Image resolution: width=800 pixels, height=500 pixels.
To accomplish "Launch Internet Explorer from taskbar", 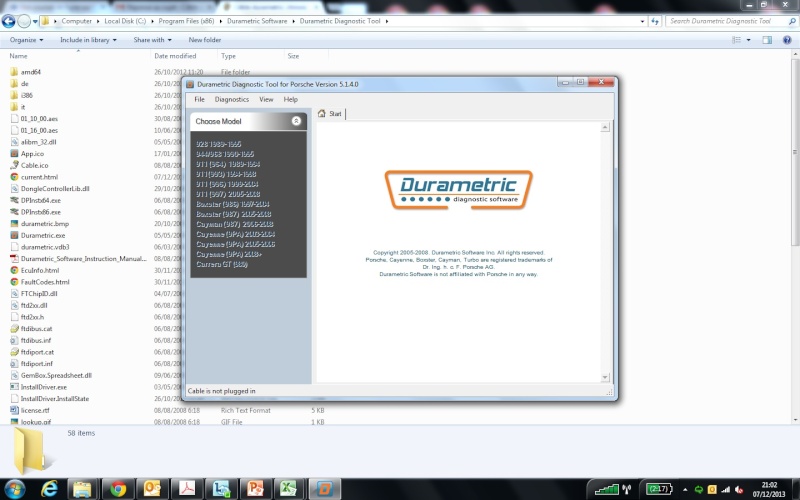I will click(x=49, y=489).
